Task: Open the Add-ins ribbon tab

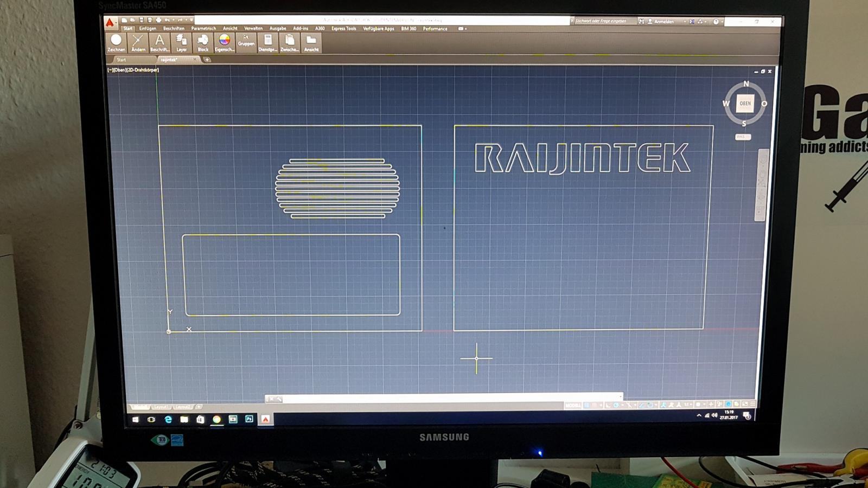Action: (301, 29)
